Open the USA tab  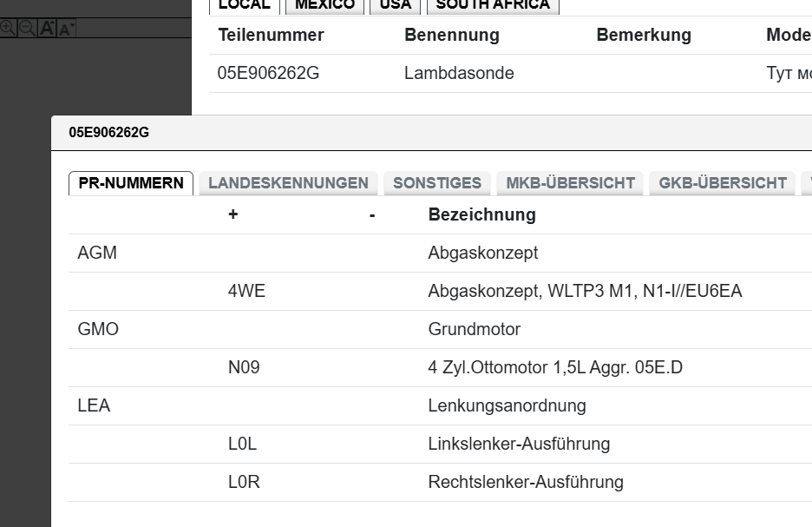coord(396,5)
